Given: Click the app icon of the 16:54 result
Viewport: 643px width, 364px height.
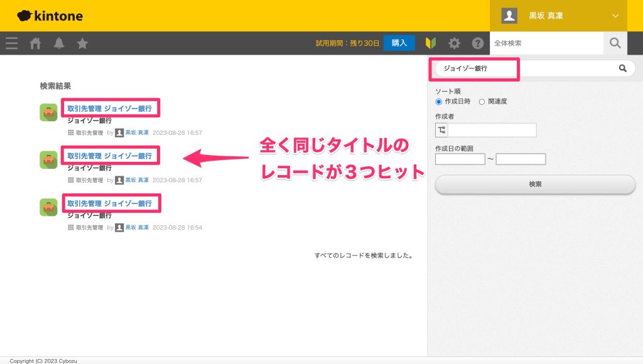Looking at the screenshot, I should pyautogui.click(x=48, y=207).
